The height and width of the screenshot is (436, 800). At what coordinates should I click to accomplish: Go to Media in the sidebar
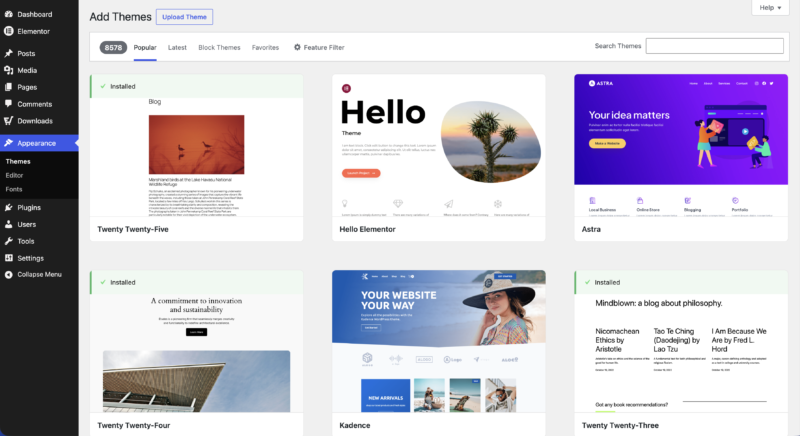[27, 70]
